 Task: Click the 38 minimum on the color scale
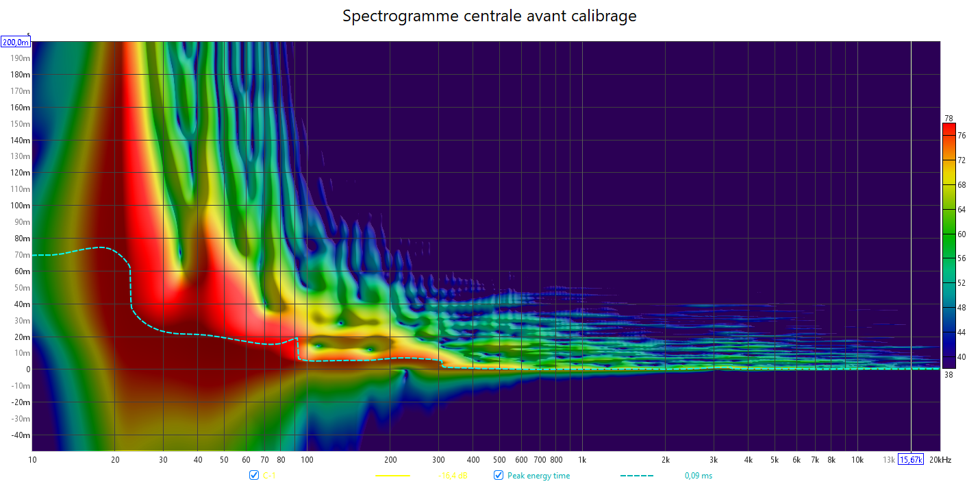pos(948,374)
